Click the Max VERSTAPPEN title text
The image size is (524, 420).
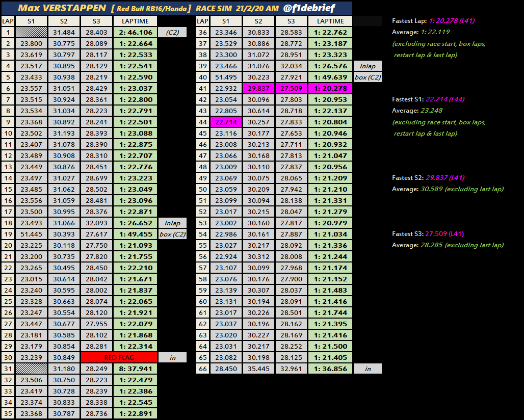click(62, 8)
